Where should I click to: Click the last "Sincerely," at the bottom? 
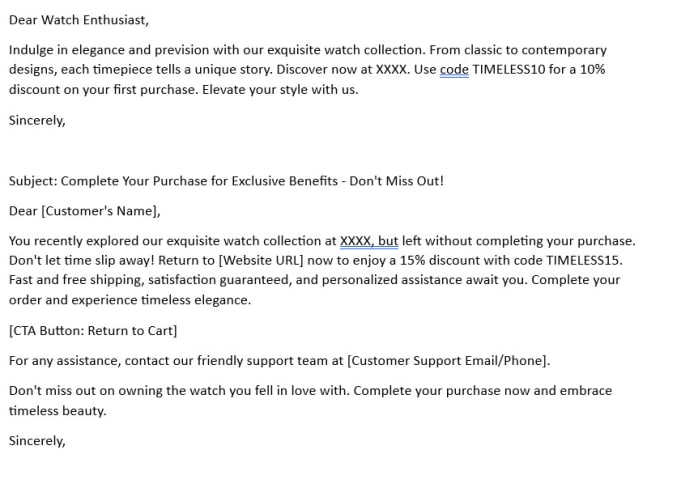(37, 441)
